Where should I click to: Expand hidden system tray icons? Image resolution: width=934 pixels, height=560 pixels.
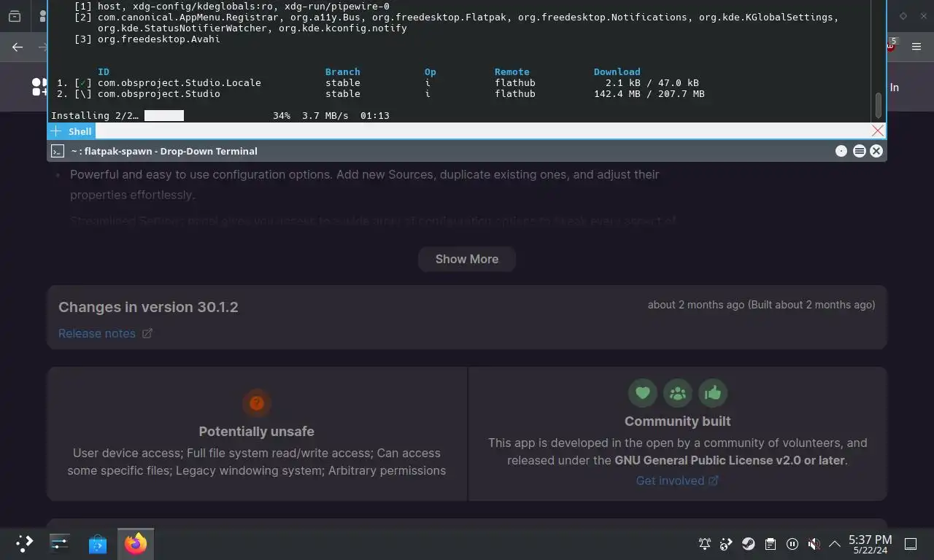click(x=835, y=544)
